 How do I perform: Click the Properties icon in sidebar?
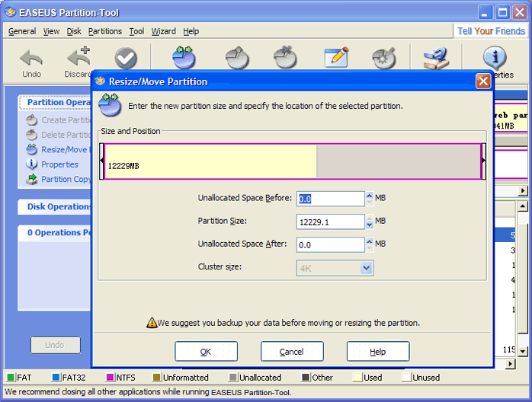pyautogui.click(x=32, y=164)
